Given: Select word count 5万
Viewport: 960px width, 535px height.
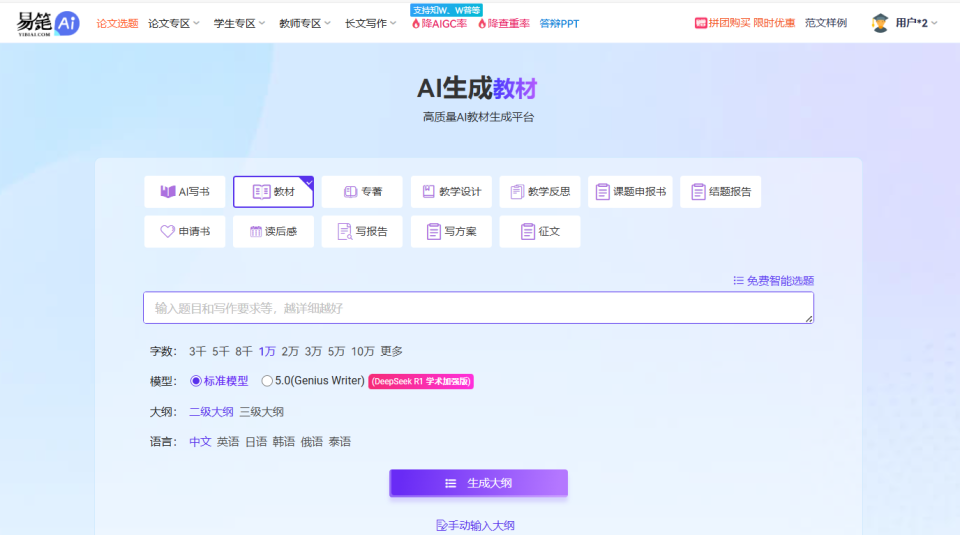Looking at the screenshot, I should click(336, 351).
